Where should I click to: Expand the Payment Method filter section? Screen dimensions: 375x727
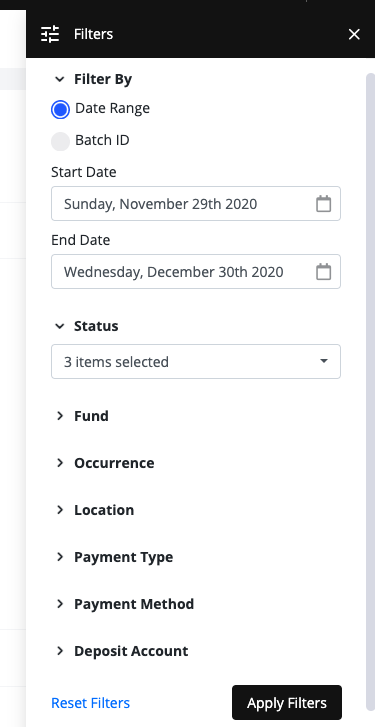(124, 604)
